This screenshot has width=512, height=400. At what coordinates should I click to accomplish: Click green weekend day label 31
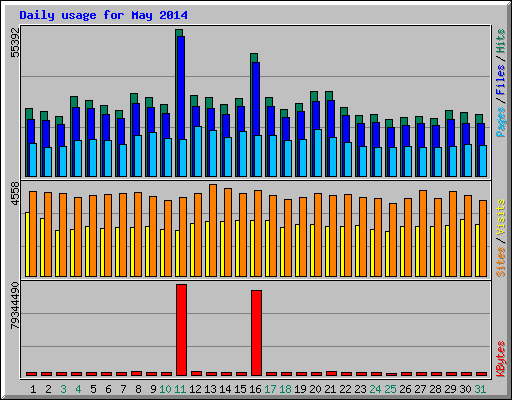480,389
